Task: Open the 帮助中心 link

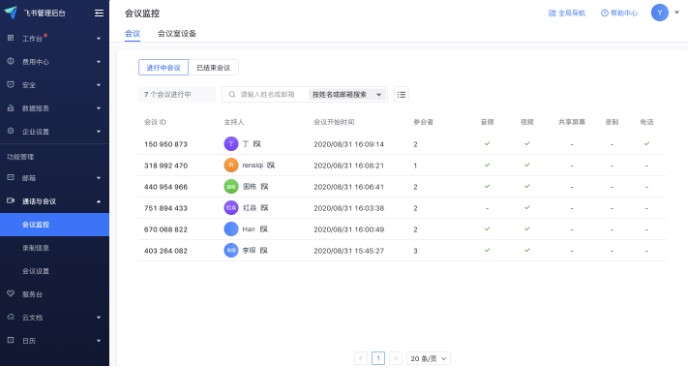Action: [x=619, y=13]
